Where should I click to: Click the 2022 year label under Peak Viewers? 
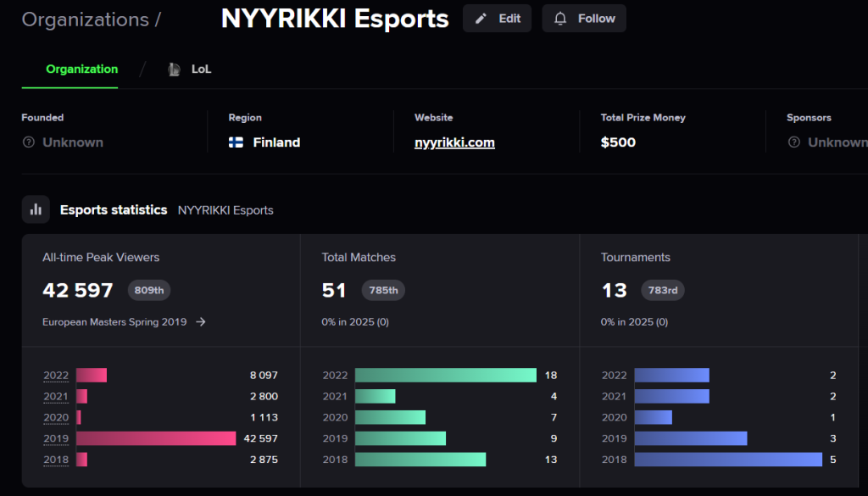(x=56, y=376)
